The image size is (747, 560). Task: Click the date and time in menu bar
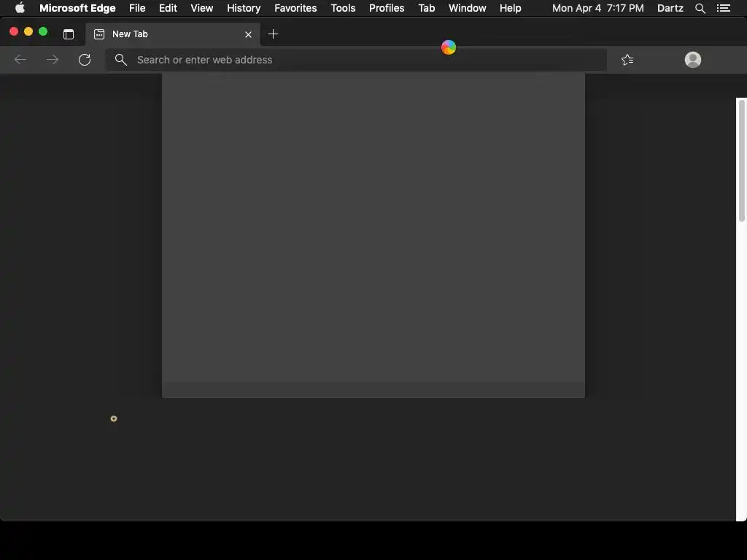(598, 8)
